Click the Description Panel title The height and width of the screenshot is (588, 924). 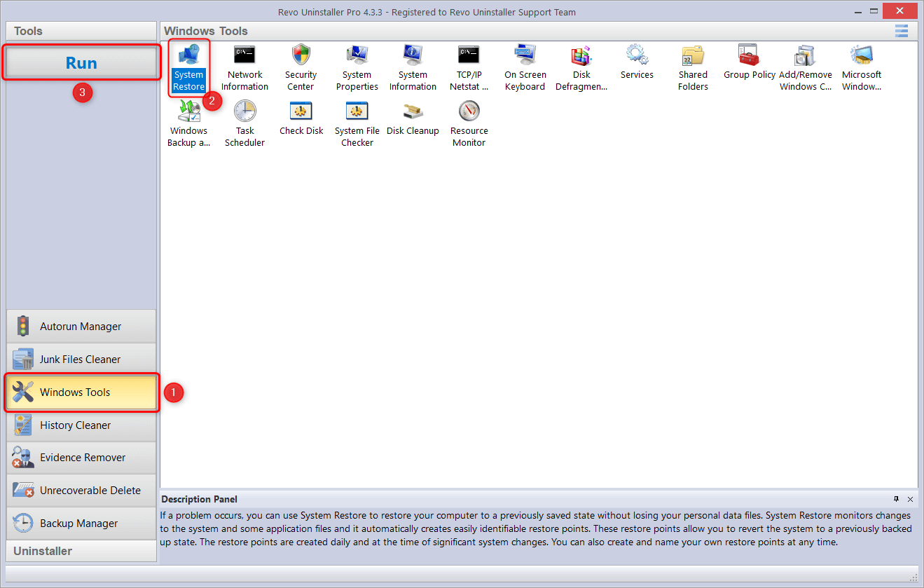199,499
